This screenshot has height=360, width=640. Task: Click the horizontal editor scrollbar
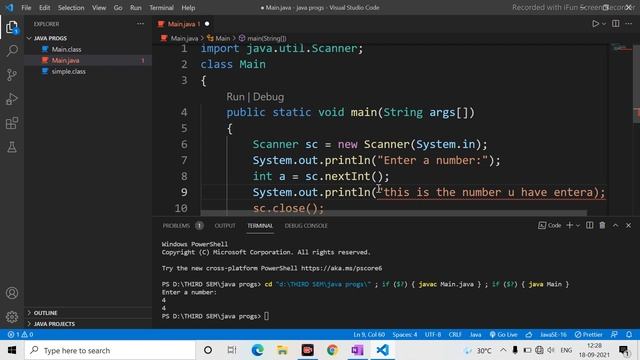coord(393,213)
